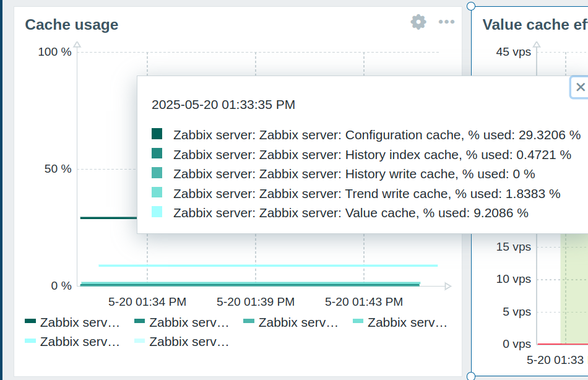
Task: Click the second legend entry in first row
Action: pyautogui.click(x=181, y=322)
